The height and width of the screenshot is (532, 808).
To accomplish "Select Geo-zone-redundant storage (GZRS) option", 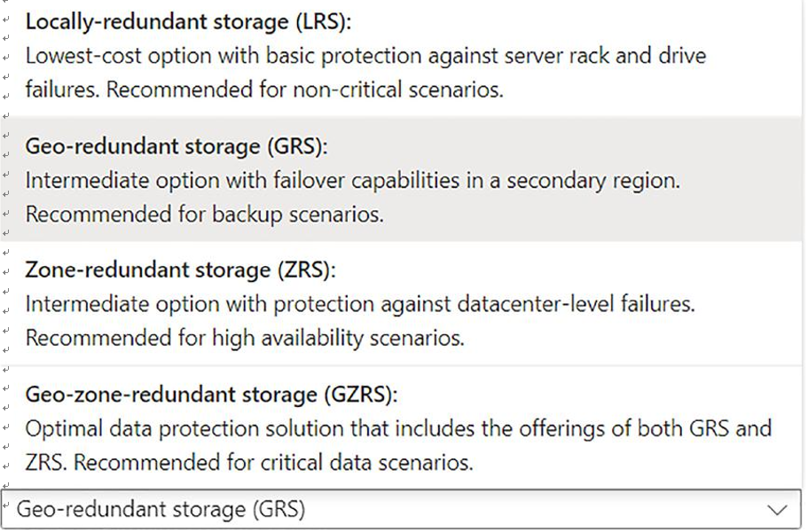I will point(211,395).
